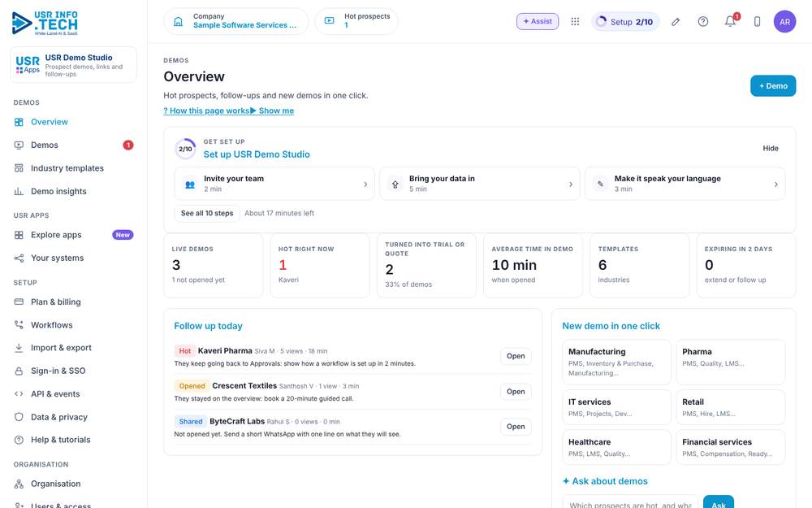Click the + Demo button
The image size is (812, 508).
click(773, 86)
